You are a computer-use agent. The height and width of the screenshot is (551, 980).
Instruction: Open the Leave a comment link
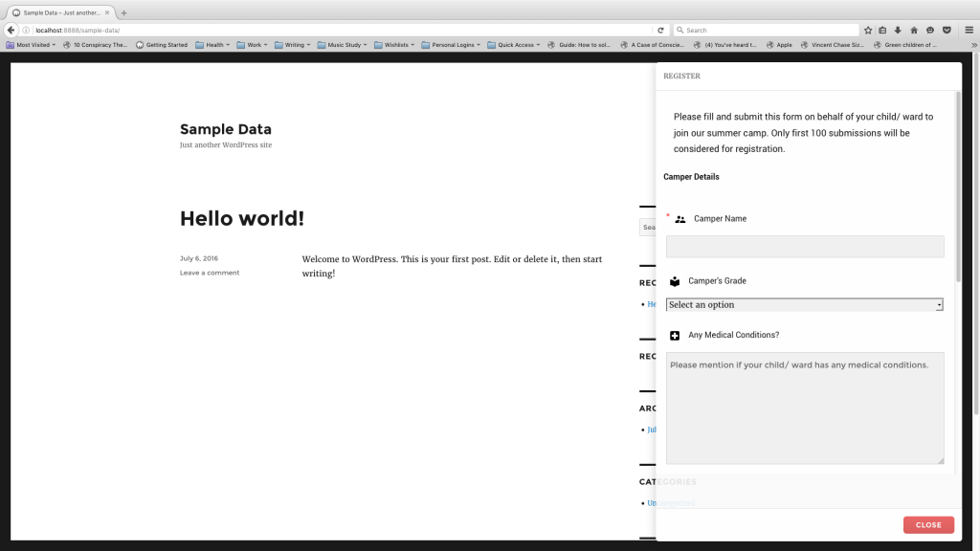tap(210, 273)
